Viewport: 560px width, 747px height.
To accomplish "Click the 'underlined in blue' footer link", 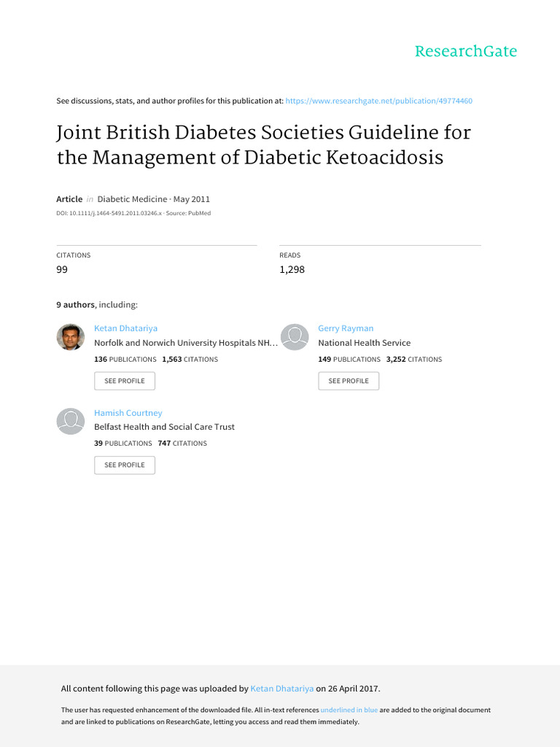I will [x=349, y=710].
